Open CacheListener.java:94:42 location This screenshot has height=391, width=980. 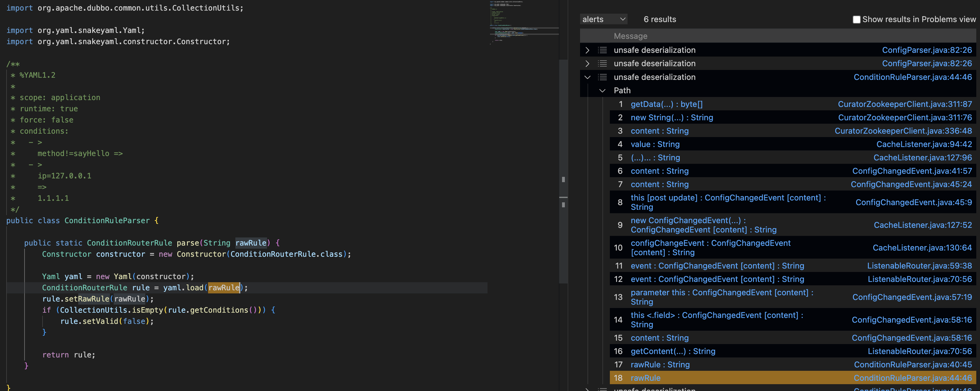(924, 144)
